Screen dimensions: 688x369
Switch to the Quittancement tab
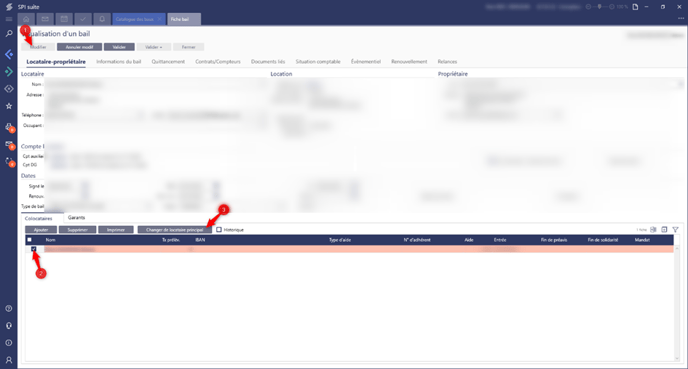coord(168,61)
